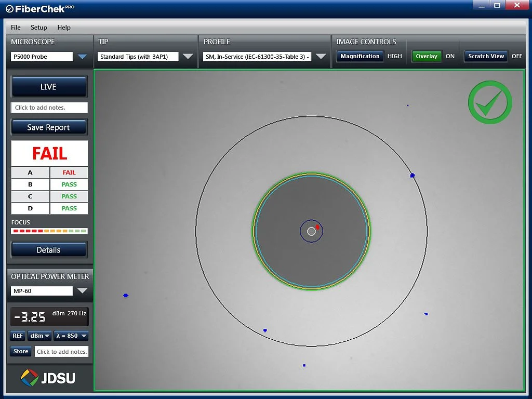The width and height of the screenshot is (532, 399).
Task: Click zone D PASS result cell
Action: (x=69, y=208)
